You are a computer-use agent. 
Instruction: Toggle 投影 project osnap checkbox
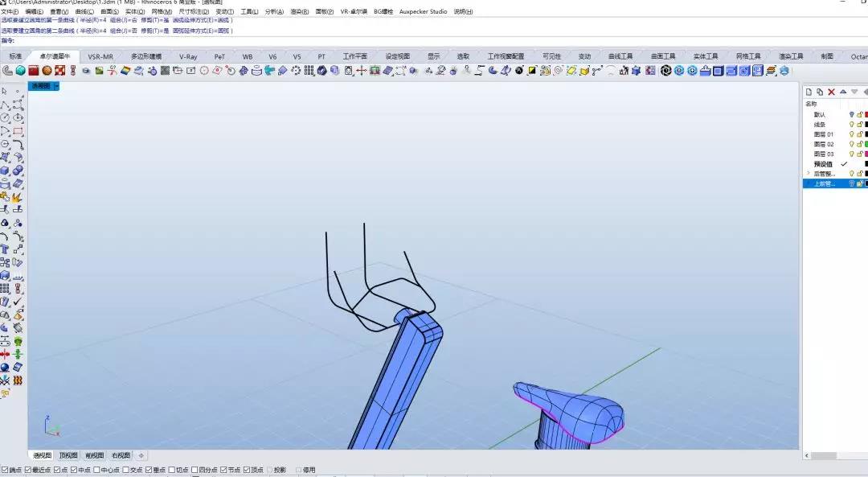pos(269,470)
